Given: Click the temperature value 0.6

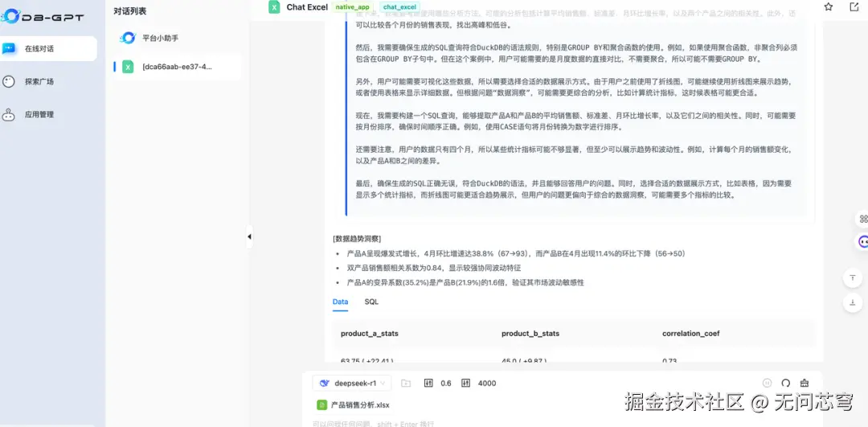Looking at the screenshot, I should [x=445, y=384].
